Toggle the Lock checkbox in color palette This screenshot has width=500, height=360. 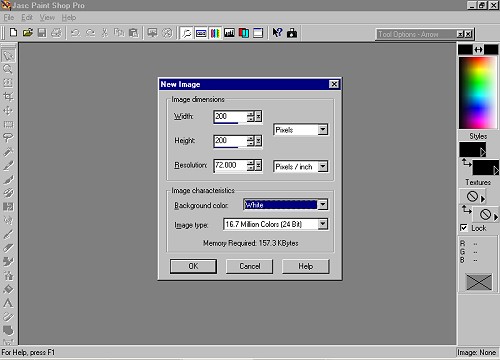[464, 228]
